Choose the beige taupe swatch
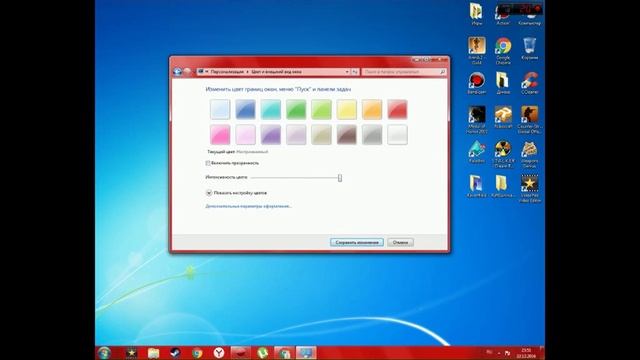640x360 pixels. (x=322, y=135)
